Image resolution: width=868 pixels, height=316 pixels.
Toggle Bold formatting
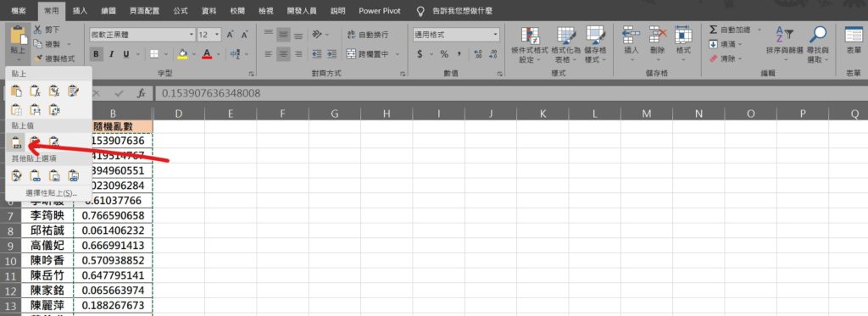click(97, 54)
